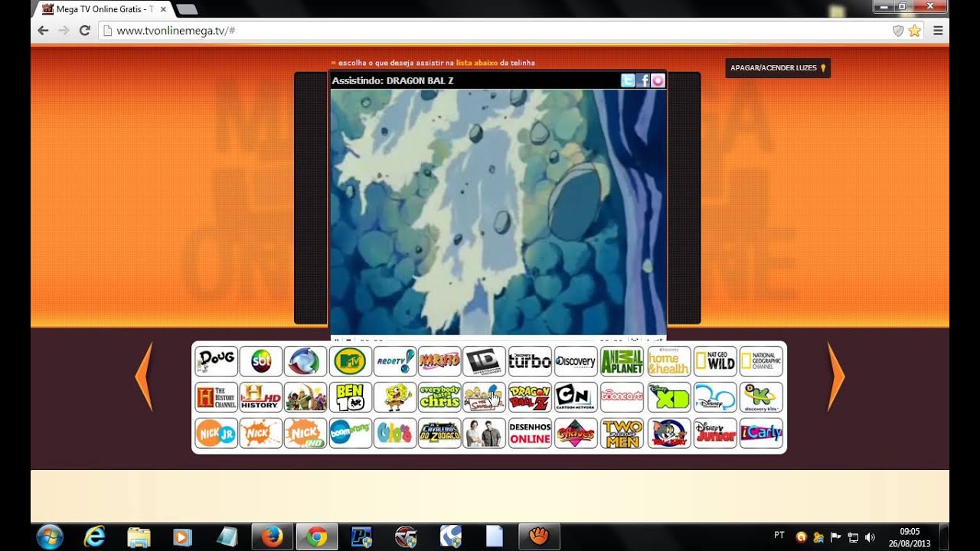Select the Cartoon Network logo

576,397
